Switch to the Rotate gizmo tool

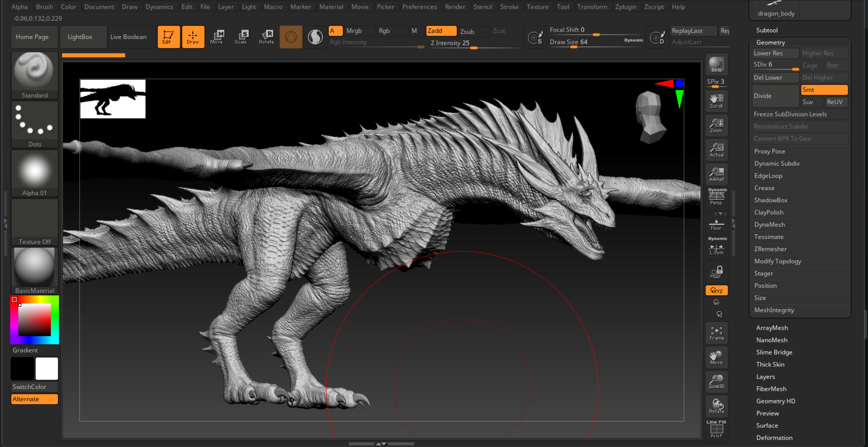click(267, 37)
